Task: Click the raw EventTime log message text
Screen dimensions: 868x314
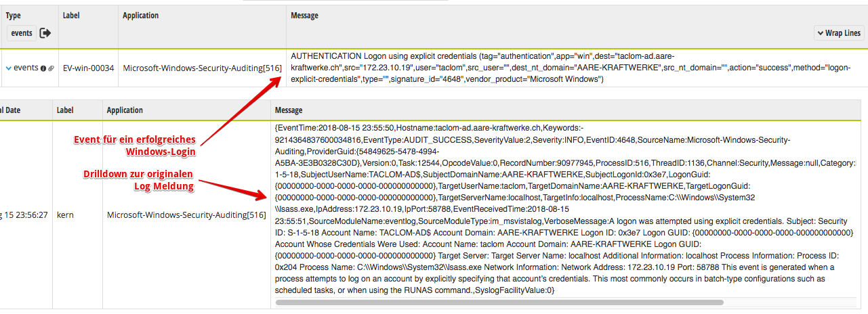Action: (566, 208)
